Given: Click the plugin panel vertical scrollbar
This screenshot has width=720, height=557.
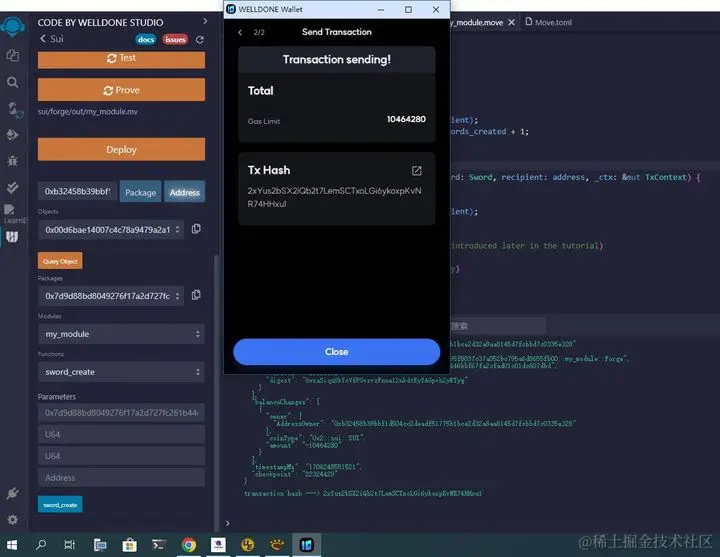Looking at the screenshot, I should pos(216,393).
